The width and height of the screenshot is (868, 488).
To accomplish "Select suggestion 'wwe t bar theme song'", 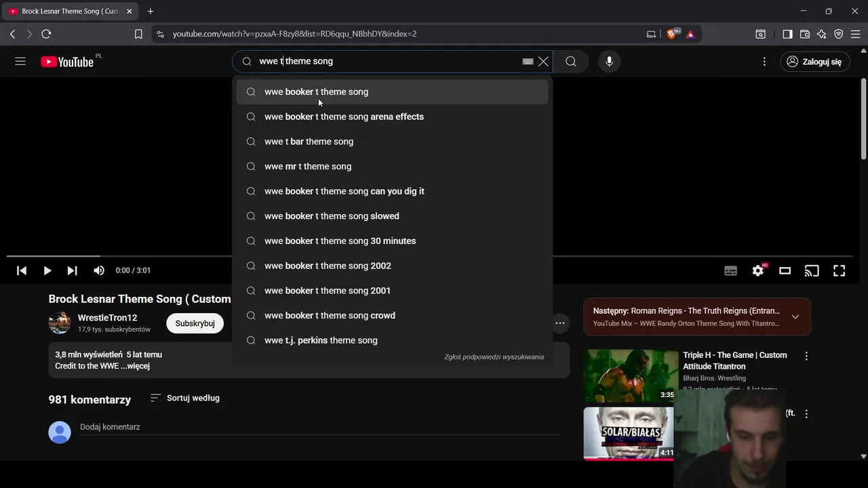I will point(392,142).
